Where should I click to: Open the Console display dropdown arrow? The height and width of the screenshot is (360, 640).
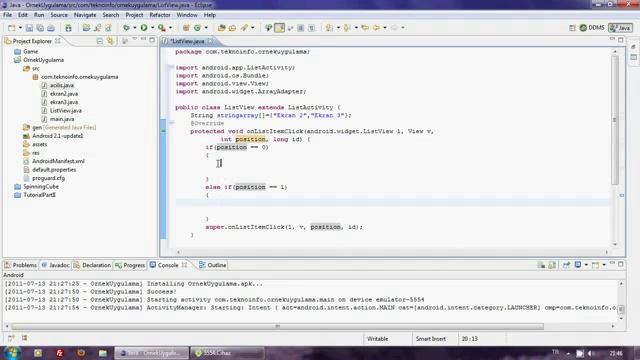pos(586,265)
